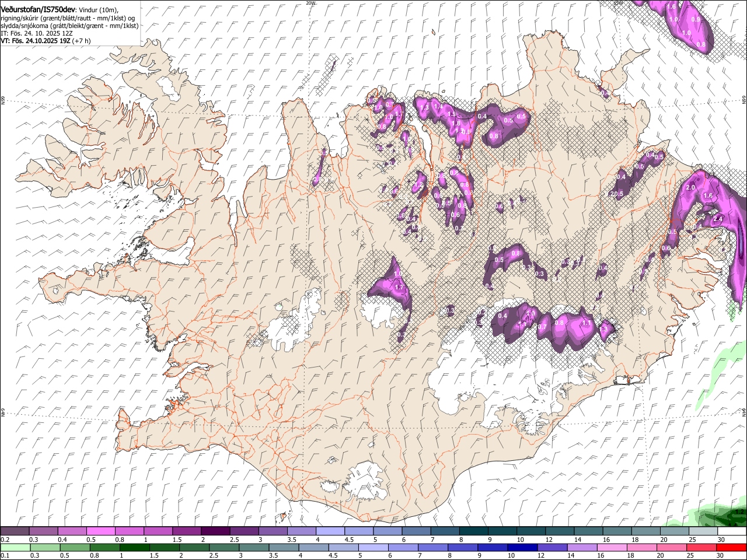747x560 pixels.
Task: Select snow legend swatch between 1.5 and 2
Action: click(x=187, y=531)
